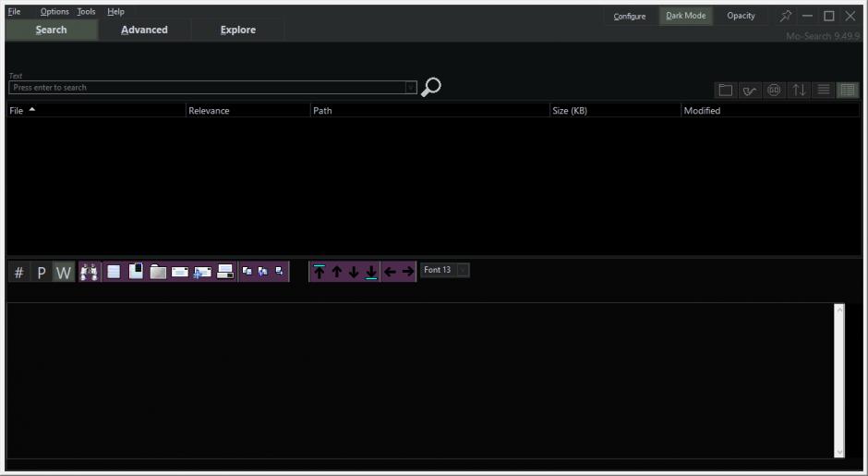
Task: Maximize the Mo-Search window
Action: (828, 16)
